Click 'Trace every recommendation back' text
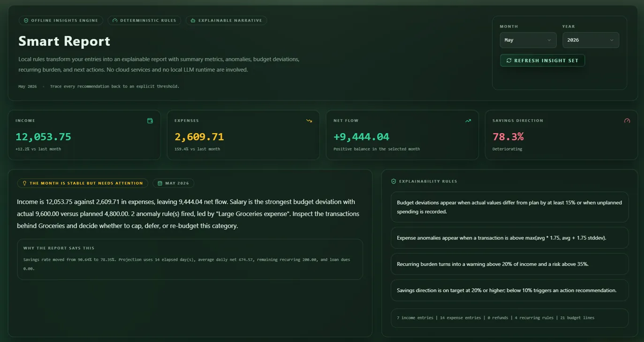644x342 pixels. coord(114,86)
